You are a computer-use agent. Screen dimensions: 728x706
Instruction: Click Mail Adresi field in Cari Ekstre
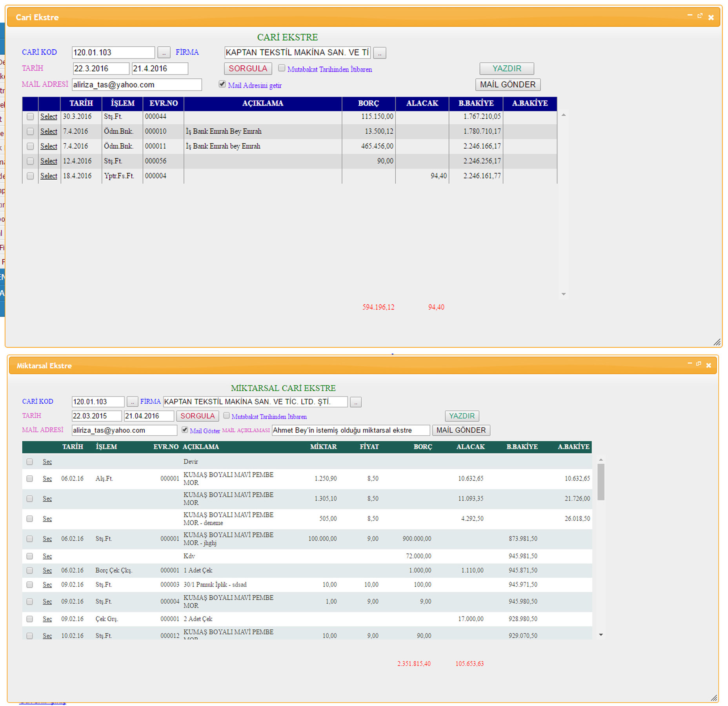(137, 85)
